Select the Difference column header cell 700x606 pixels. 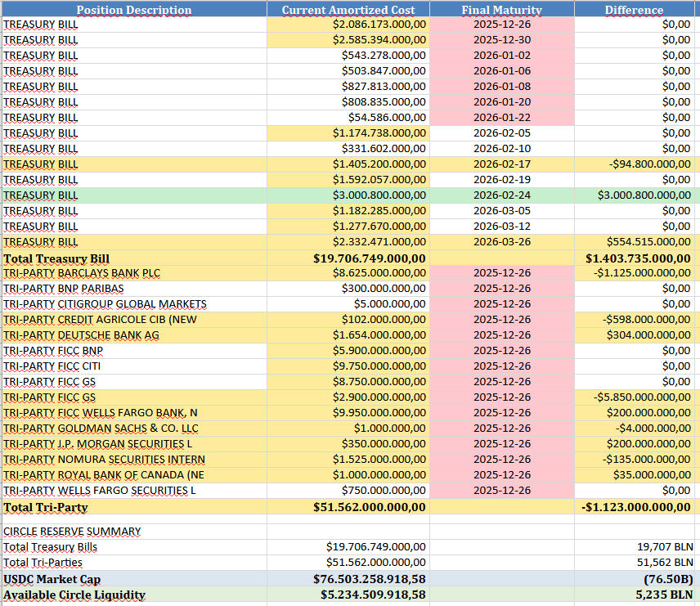[x=634, y=10]
